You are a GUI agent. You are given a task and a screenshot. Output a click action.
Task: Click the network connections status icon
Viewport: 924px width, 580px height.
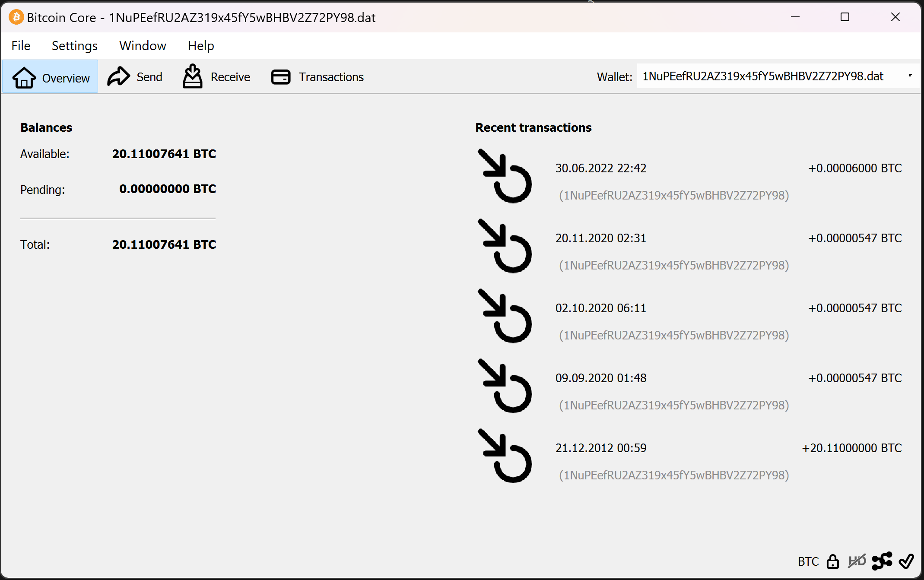(x=882, y=561)
